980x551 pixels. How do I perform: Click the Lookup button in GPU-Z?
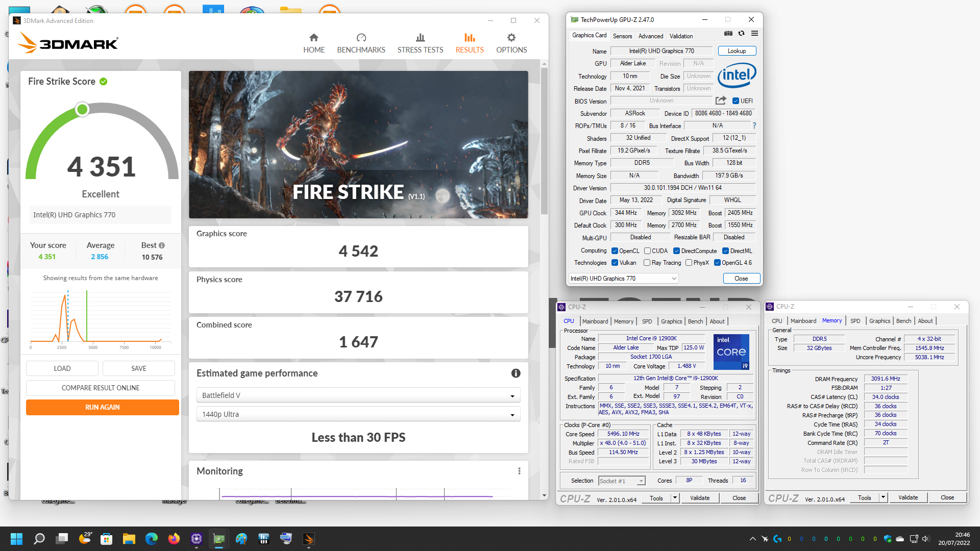[x=737, y=51]
